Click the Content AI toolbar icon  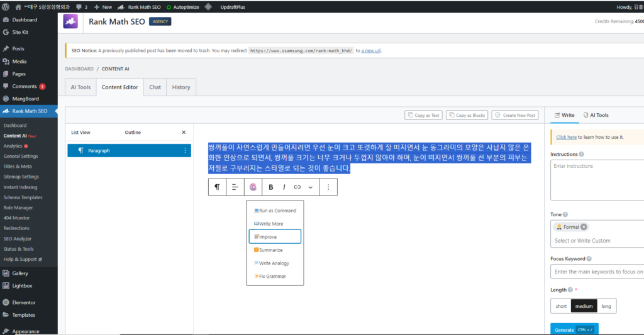[x=253, y=187]
